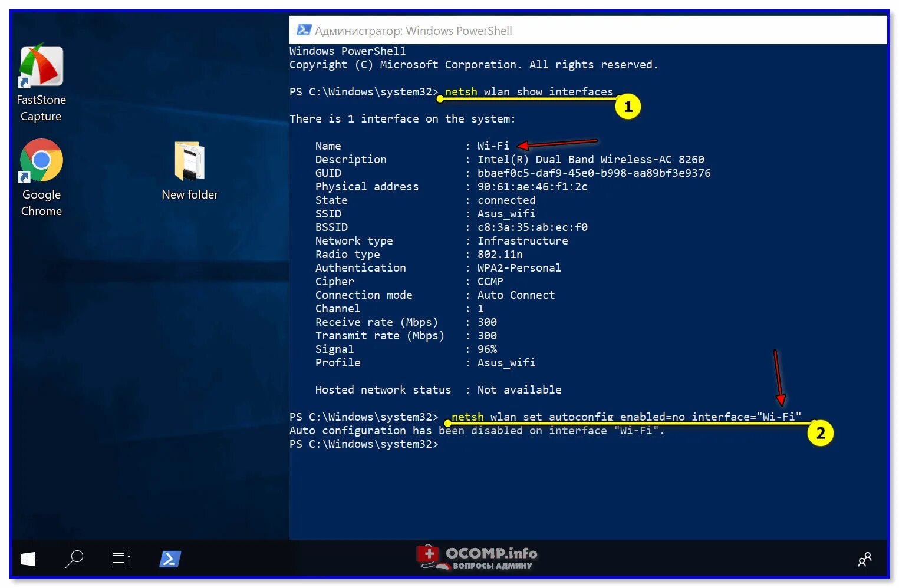The width and height of the screenshot is (899, 588).
Task: Click the Authentication value WPA2-Personal
Action: click(519, 267)
